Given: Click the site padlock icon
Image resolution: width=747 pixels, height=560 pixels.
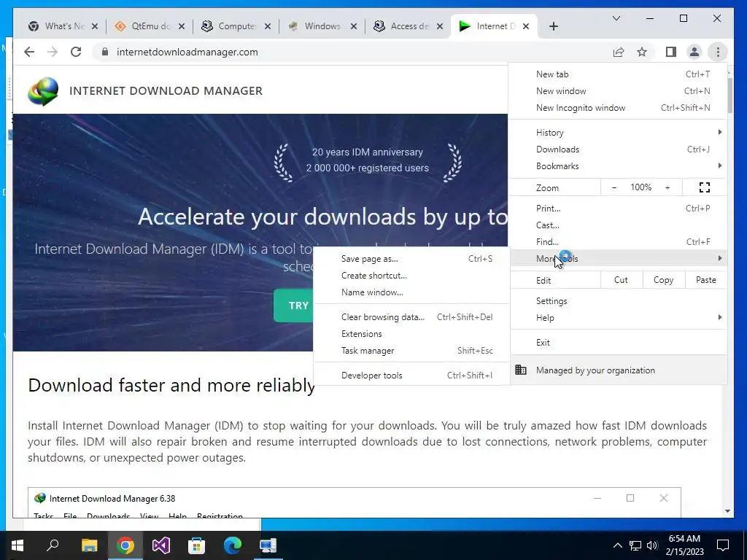Looking at the screenshot, I should pyautogui.click(x=105, y=52).
